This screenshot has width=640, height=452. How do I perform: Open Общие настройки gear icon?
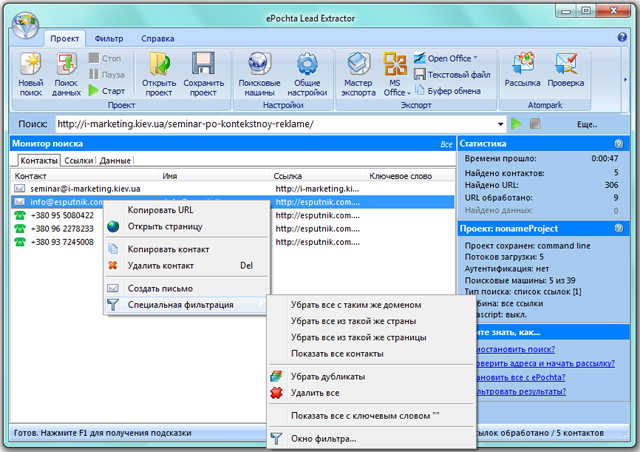tap(307, 64)
